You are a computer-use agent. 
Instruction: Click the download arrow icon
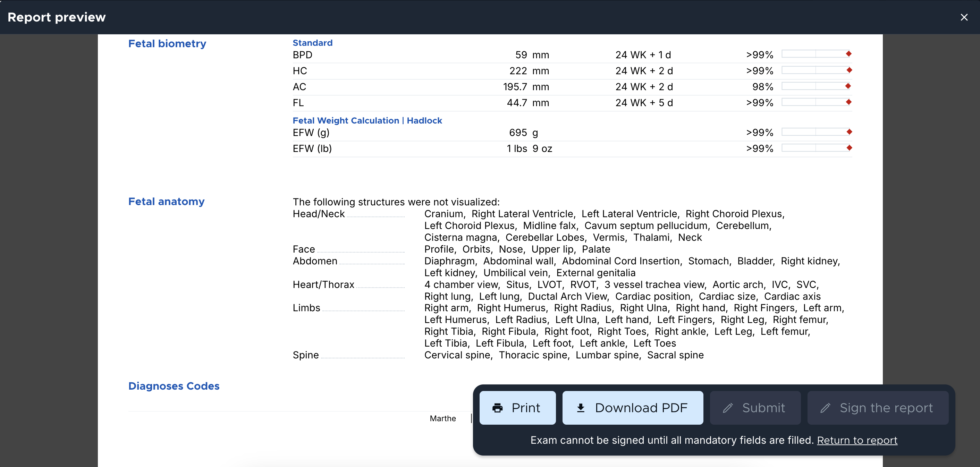pyautogui.click(x=580, y=408)
